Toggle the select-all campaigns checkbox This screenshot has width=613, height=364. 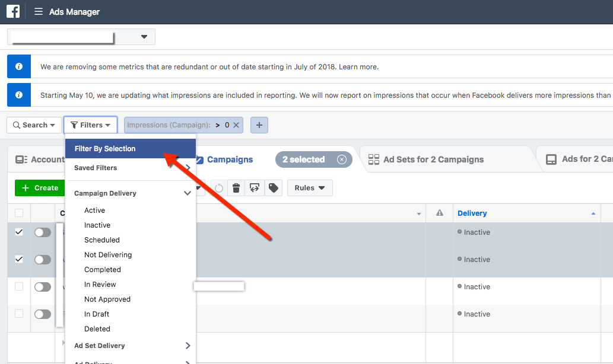pos(19,213)
